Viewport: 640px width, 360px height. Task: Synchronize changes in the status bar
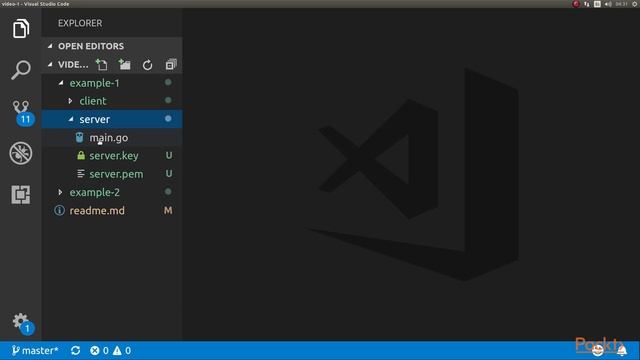coord(76,351)
